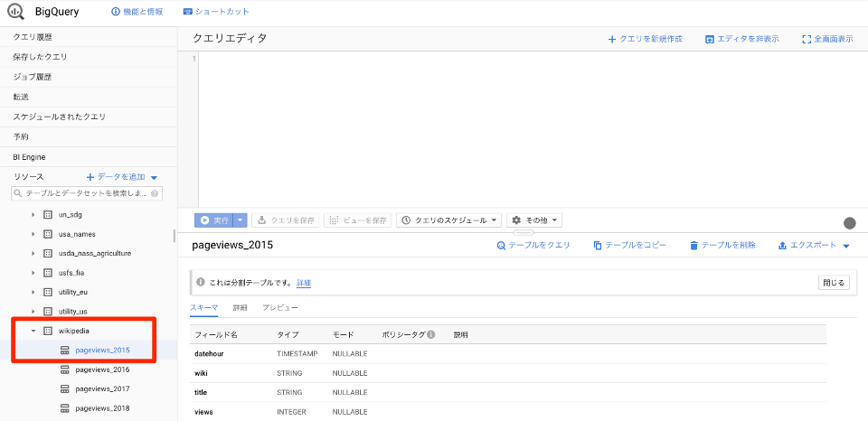Viewport: 868px width, 421px height.
Task: Open 転送 in the sidebar
Action: pyautogui.click(x=89, y=97)
